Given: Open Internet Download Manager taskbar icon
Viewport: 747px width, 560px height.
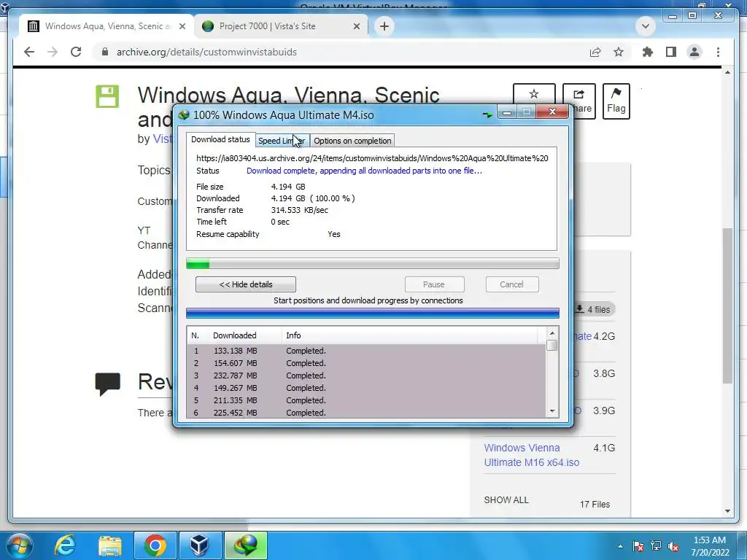Looking at the screenshot, I should [245, 545].
